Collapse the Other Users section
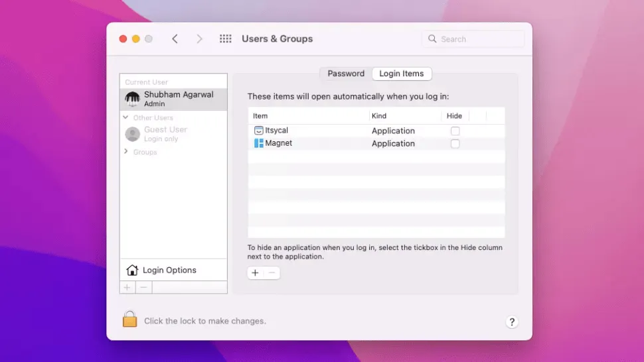 coord(125,117)
